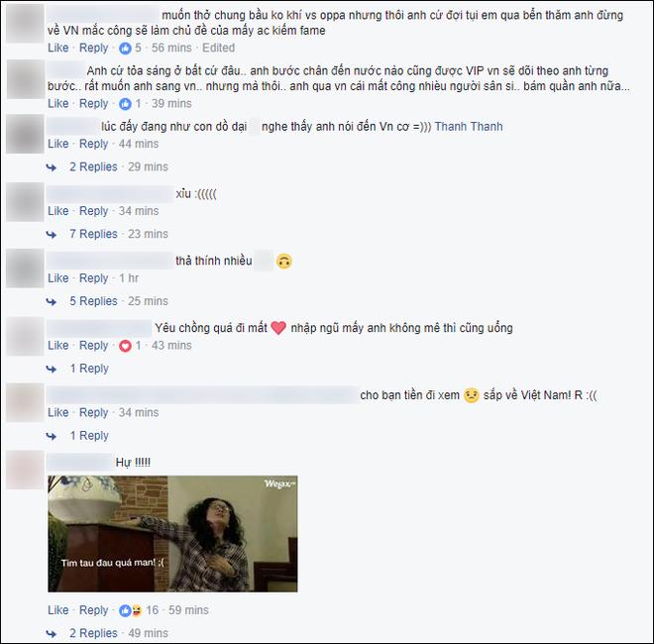The image size is (654, 644).
Task: Like the 'thả thính nhiều' comment
Action: [58, 278]
